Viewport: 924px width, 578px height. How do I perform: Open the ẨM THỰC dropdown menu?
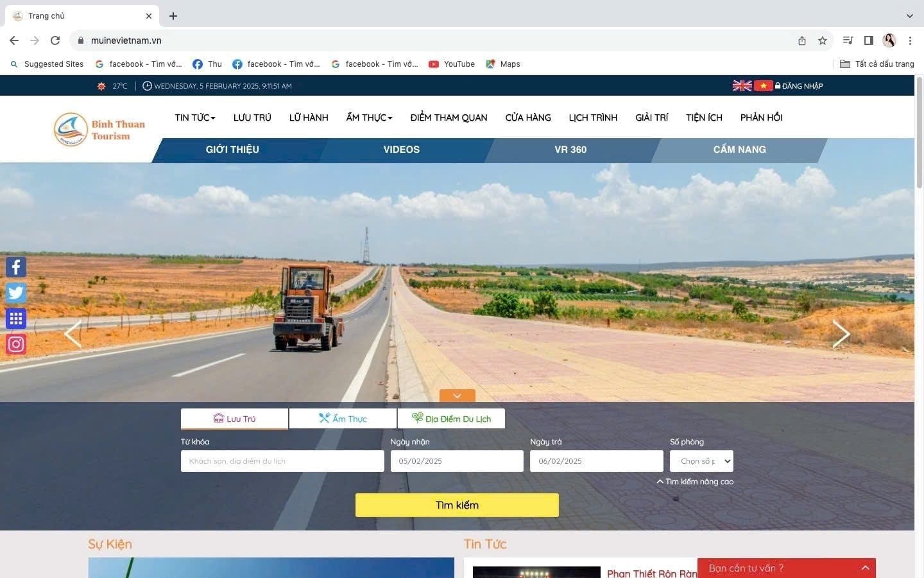pos(369,118)
